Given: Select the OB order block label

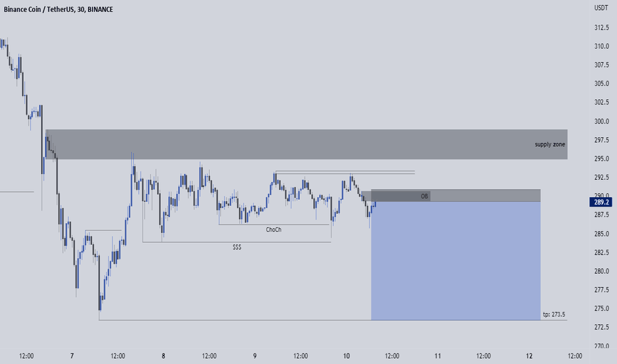Looking at the screenshot, I should click(424, 196).
